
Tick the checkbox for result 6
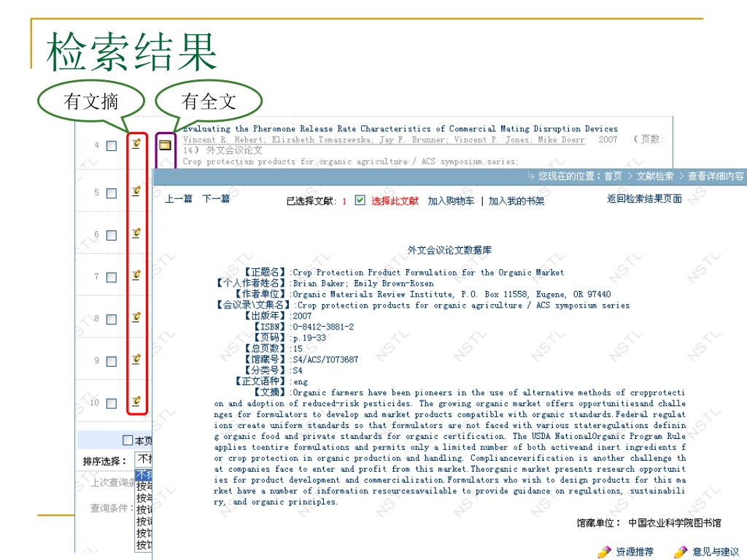tap(112, 236)
